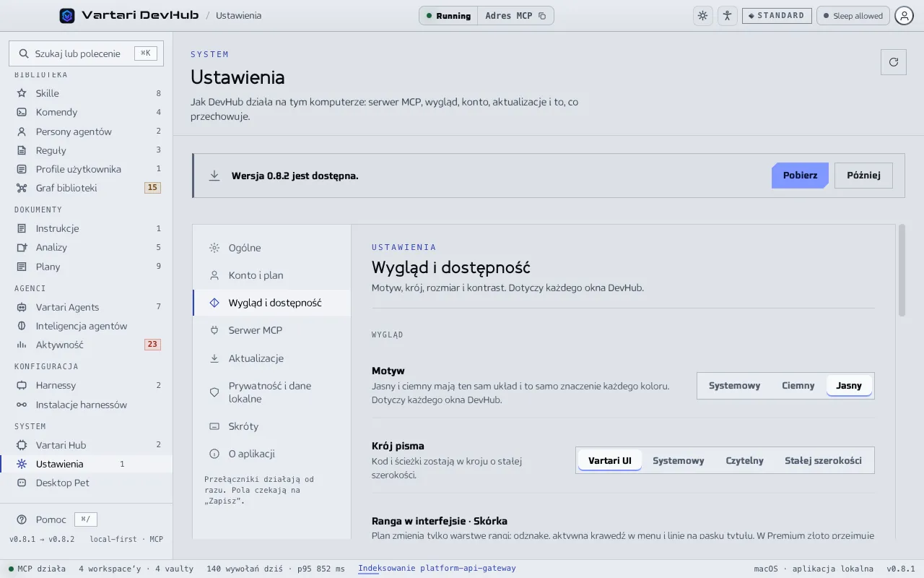924x578 pixels.
Task: Select the Systemowy theme option
Action: [734, 385]
